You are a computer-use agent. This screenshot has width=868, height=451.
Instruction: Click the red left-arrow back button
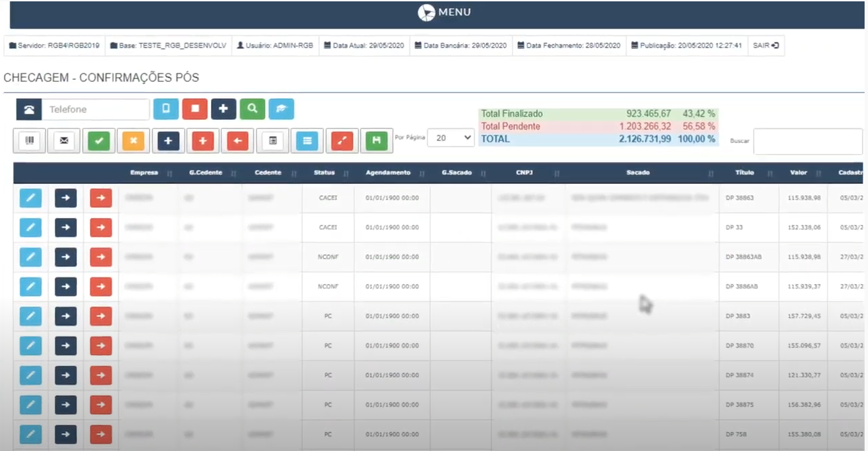[x=238, y=140]
